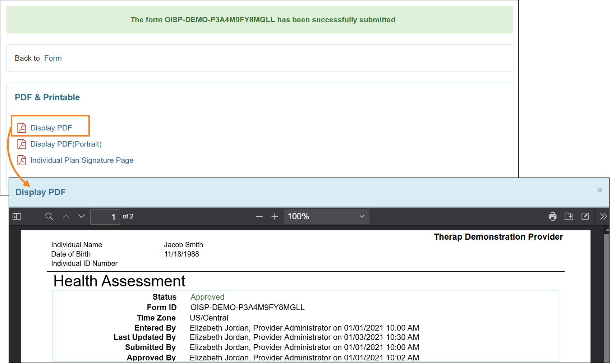This screenshot has height=364, width=611.
Task: Click the PDF icon beside Individual Plan Signature
Action: click(x=22, y=160)
